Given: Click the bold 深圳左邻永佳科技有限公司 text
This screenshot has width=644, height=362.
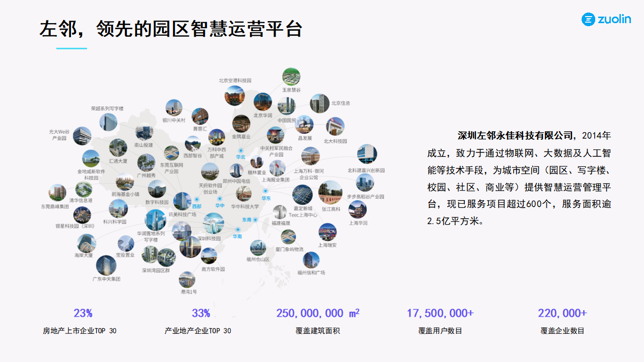Looking at the screenshot, I should point(516,135).
